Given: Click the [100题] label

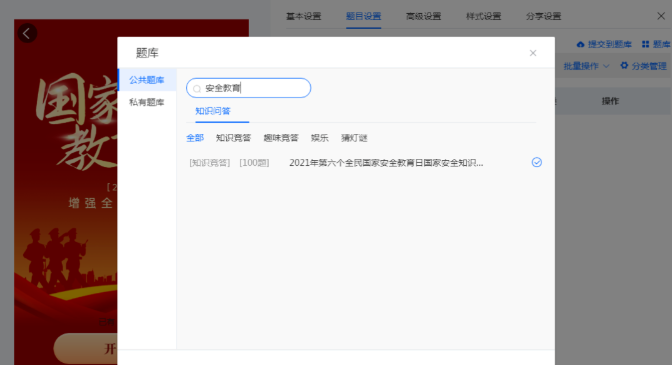Looking at the screenshot, I should tap(254, 163).
